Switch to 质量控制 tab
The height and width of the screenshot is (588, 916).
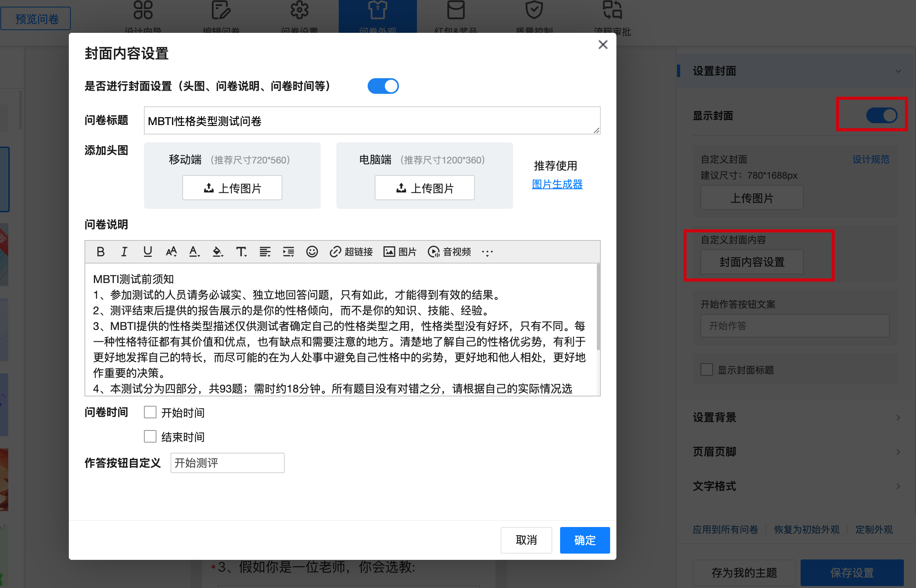pyautogui.click(x=534, y=16)
